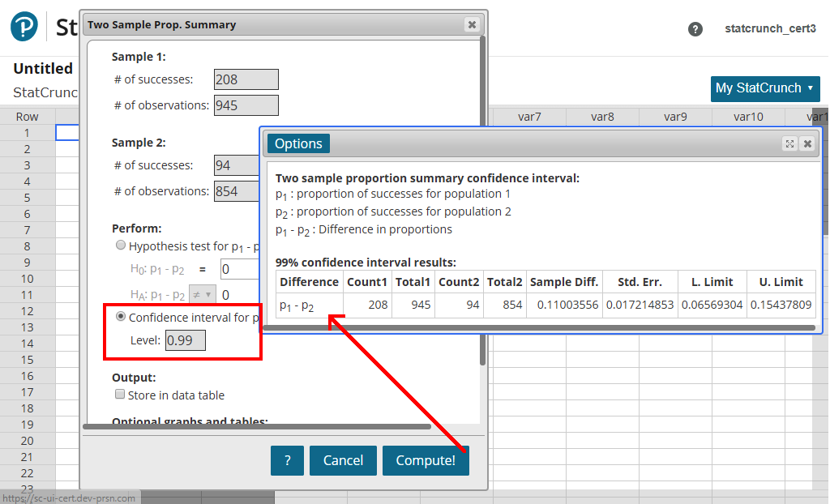Screen dimensions: 830x504
Task: Close the Two Sample Prop. Summary dialog
Action: (x=472, y=24)
